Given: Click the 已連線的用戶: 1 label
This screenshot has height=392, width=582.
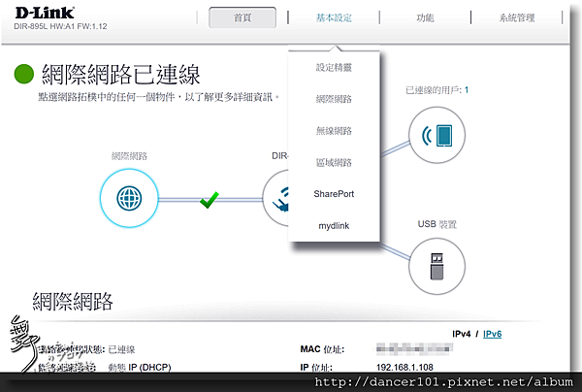Looking at the screenshot, I should pos(436,90).
